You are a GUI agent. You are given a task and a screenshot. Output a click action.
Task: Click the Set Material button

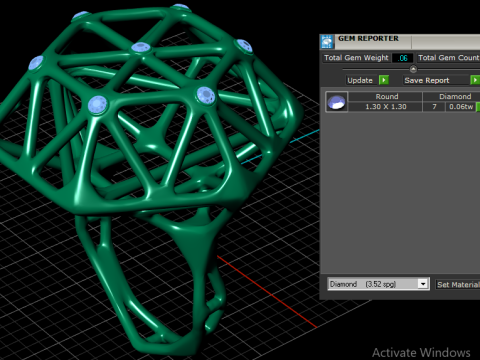(x=458, y=285)
